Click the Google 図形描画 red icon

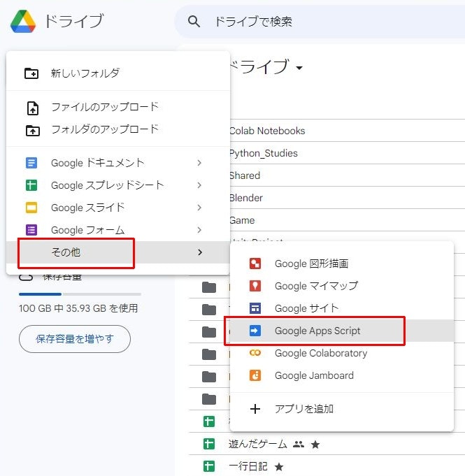coord(255,264)
